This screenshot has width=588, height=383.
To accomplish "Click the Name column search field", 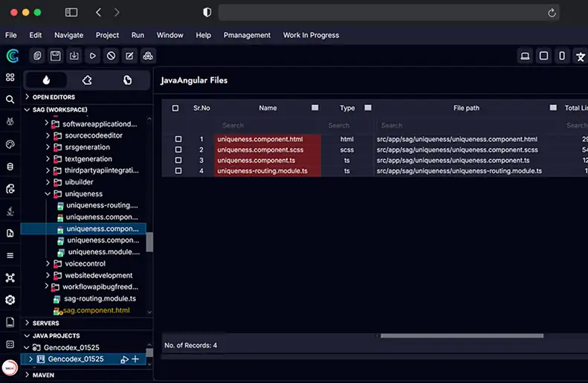I will click(268, 125).
